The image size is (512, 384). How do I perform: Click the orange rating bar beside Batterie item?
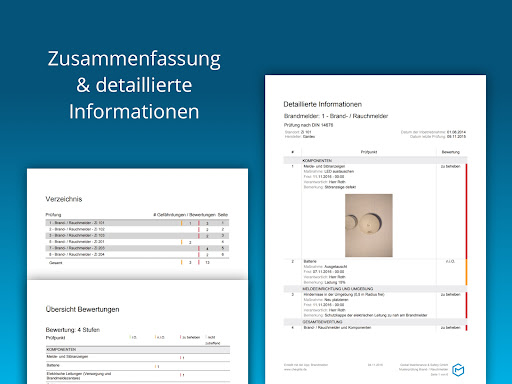pyautogui.click(x=466, y=272)
